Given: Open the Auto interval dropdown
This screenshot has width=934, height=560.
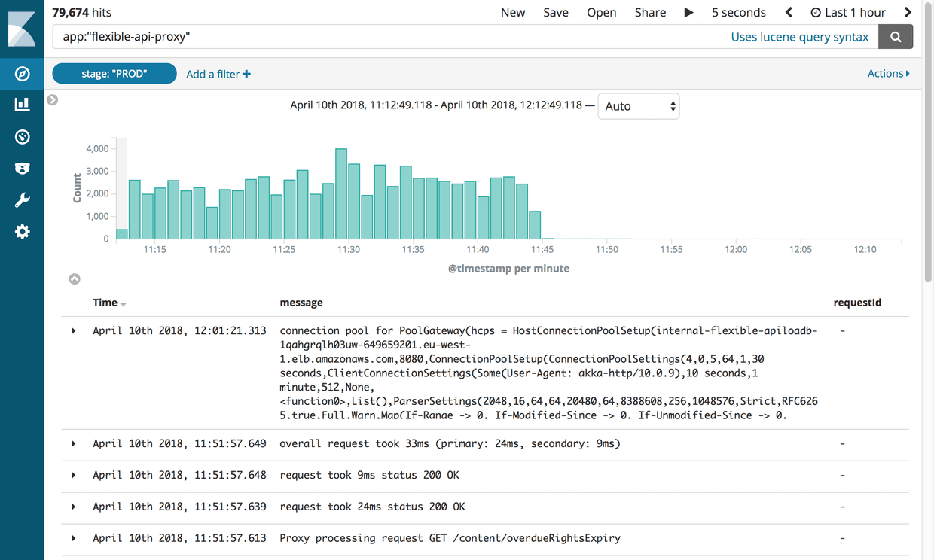Looking at the screenshot, I should [x=638, y=106].
